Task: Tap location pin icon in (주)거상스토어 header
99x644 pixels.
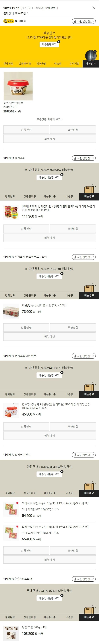Action: [75, 579]
